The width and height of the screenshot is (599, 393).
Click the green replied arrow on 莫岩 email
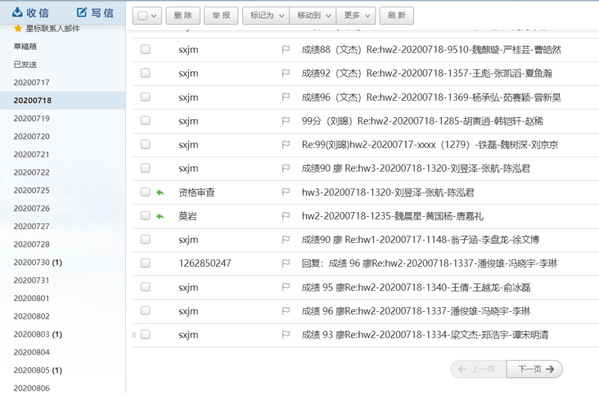coord(160,216)
